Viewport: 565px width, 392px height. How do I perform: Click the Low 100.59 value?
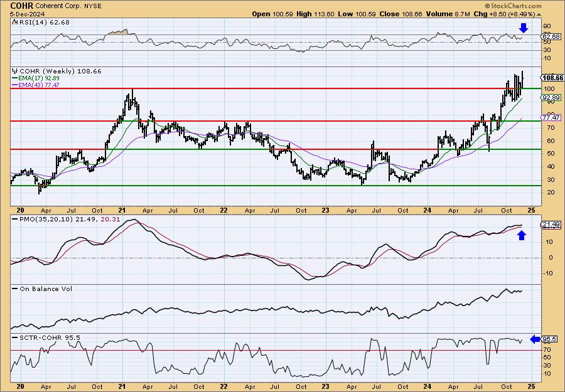click(357, 14)
